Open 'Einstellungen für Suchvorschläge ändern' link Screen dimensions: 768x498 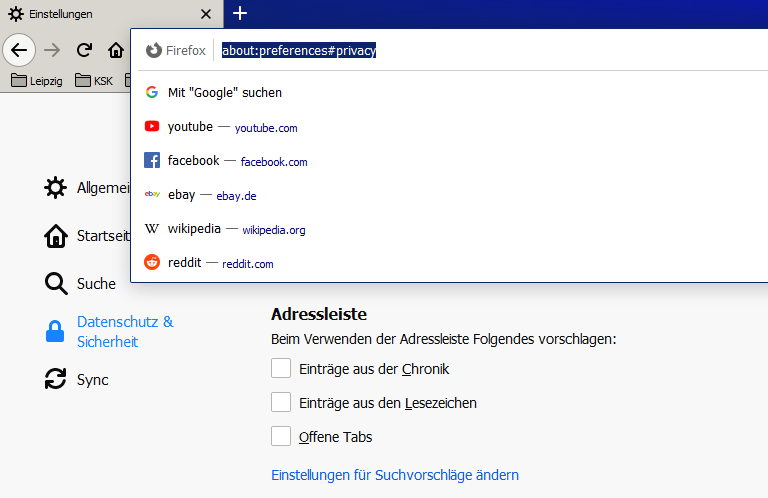[x=395, y=475]
